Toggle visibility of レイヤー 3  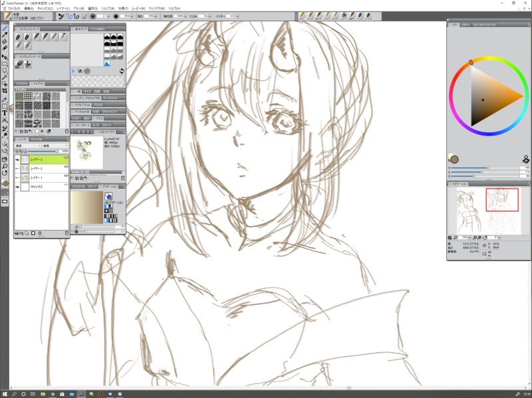click(x=17, y=159)
